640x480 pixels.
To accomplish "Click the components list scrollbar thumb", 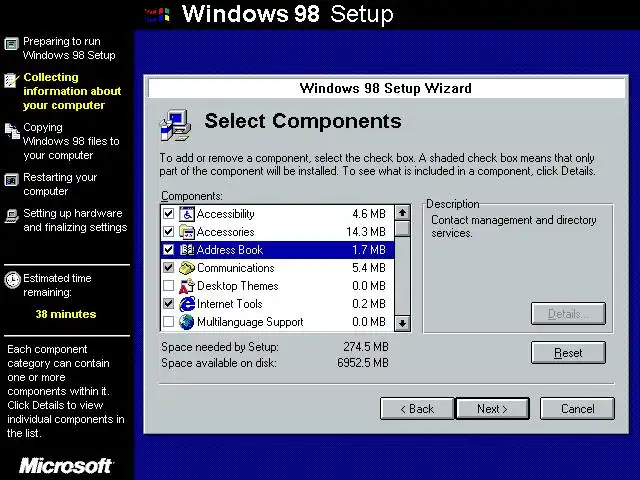I will click(402, 229).
